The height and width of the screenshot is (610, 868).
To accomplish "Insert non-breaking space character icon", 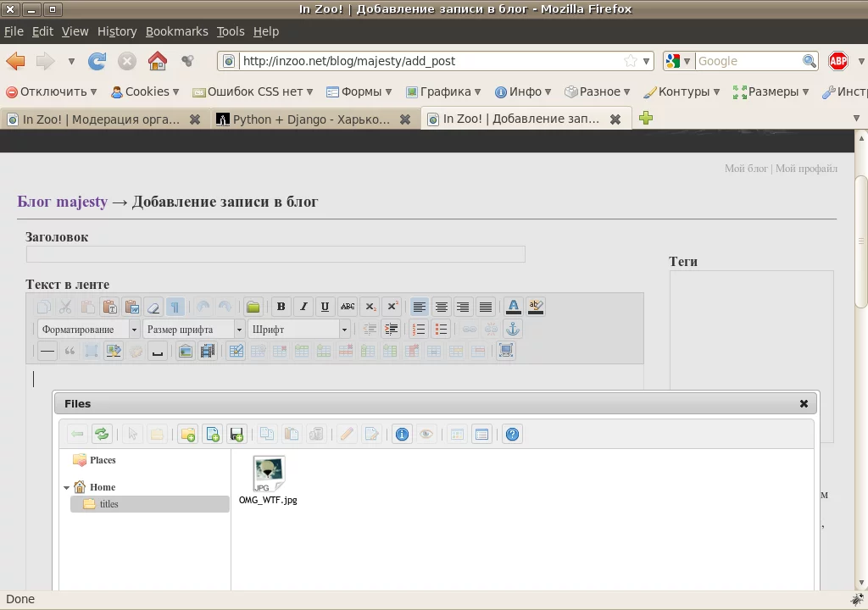I will 158,351.
